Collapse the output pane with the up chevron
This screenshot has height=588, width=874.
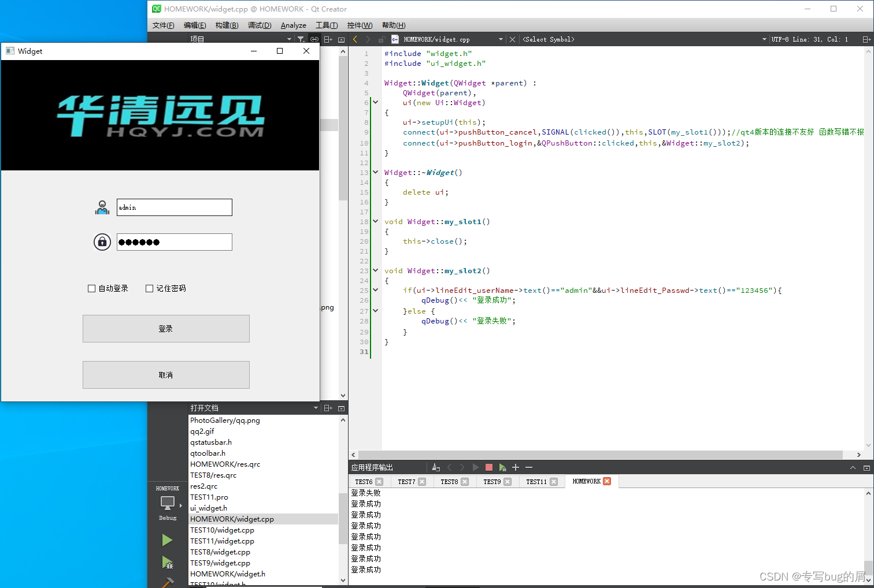coord(853,467)
